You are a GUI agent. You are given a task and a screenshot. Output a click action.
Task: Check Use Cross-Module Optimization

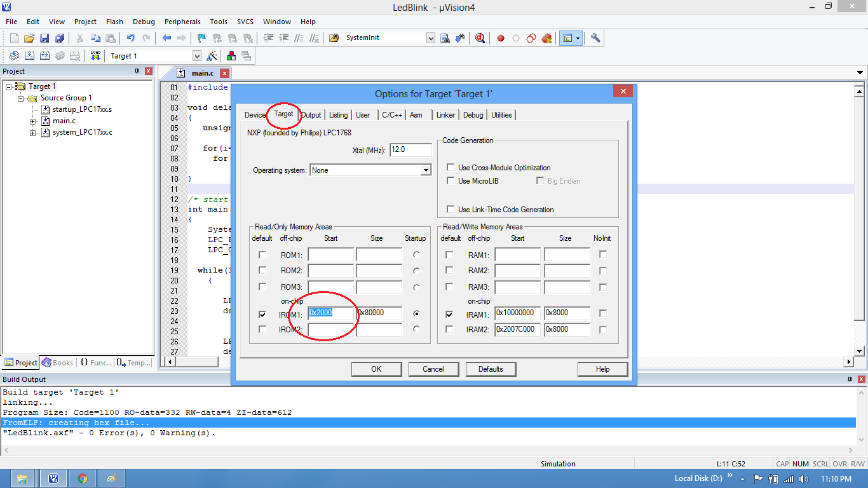pyautogui.click(x=450, y=168)
